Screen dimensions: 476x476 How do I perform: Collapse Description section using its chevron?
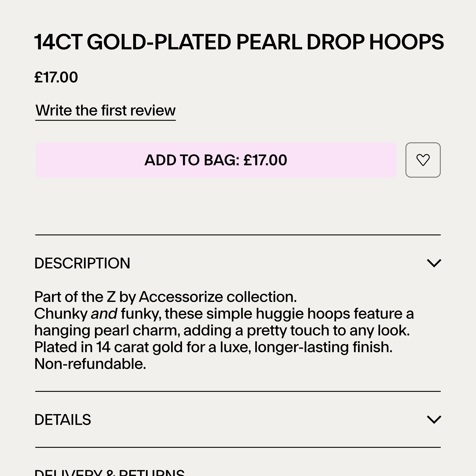(x=434, y=263)
